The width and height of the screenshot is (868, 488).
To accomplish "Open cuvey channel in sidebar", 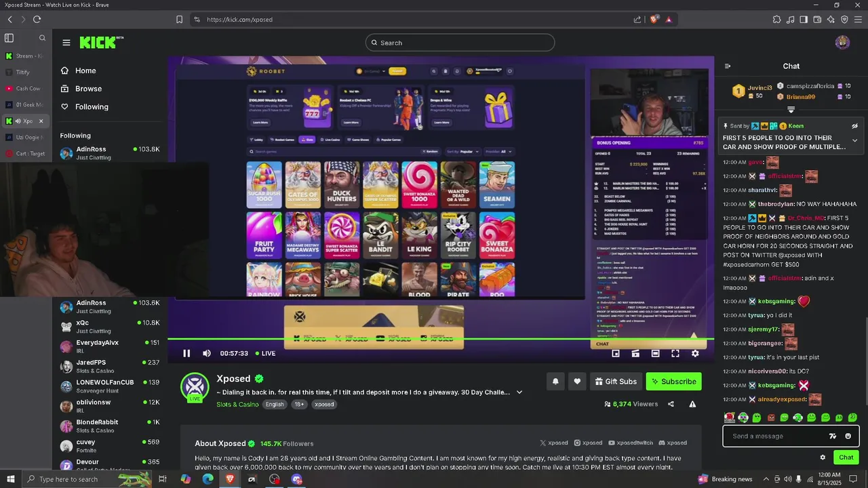I will pos(110,446).
